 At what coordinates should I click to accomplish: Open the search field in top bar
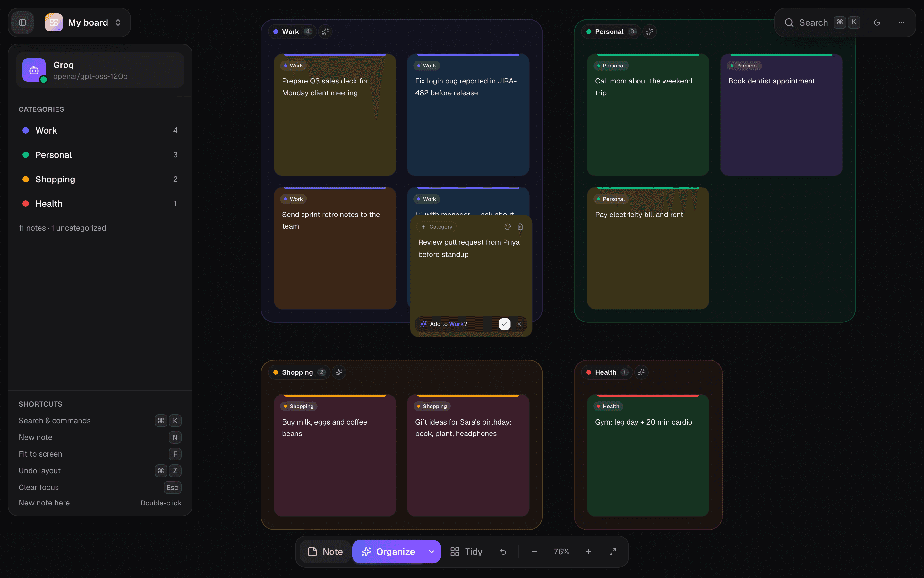click(x=822, y=22)
